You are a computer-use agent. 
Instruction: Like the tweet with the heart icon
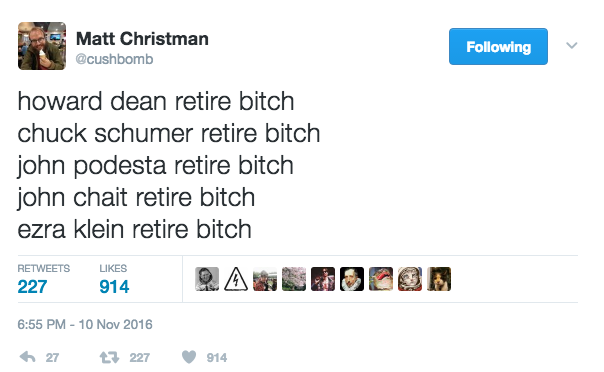tap(189, 357)
